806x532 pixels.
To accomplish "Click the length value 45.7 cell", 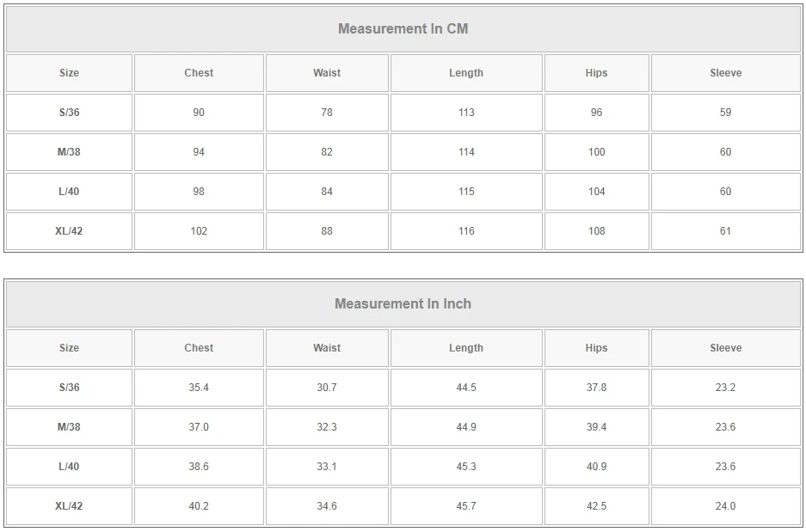I will point(466,506).
